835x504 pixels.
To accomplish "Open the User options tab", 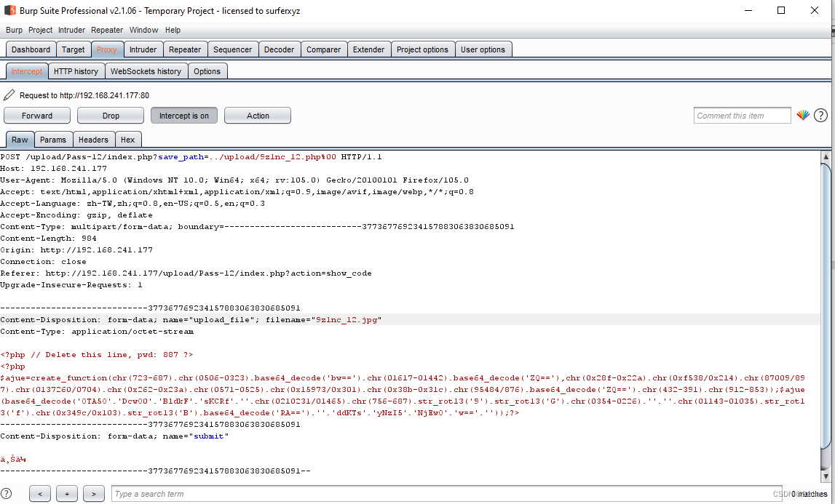I will coord(483,49).
